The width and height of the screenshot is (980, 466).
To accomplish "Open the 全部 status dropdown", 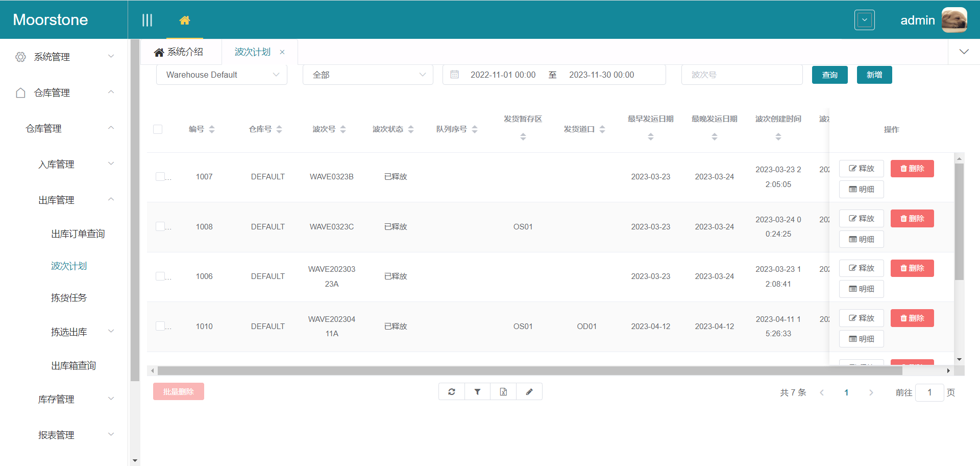I will pyautogui.click(x=367, y=75).
